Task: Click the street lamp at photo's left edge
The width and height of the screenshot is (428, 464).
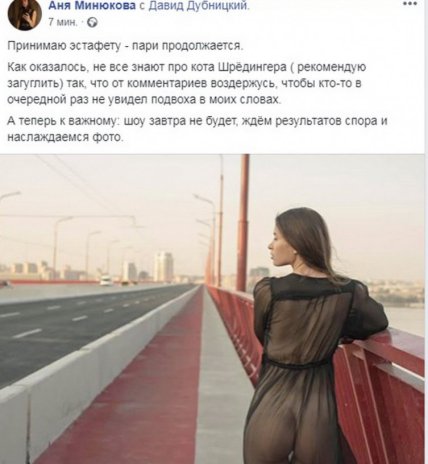Action: pos(9,197)
